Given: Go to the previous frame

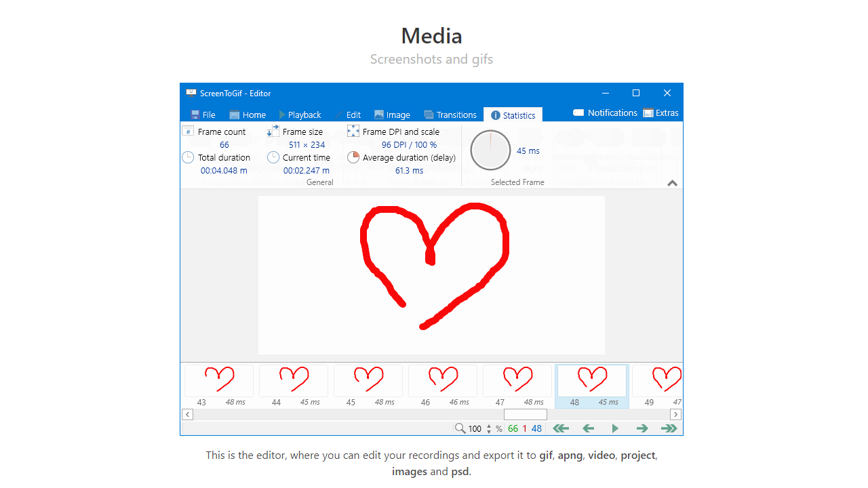Looking at the screenshot, I should 588,428.
